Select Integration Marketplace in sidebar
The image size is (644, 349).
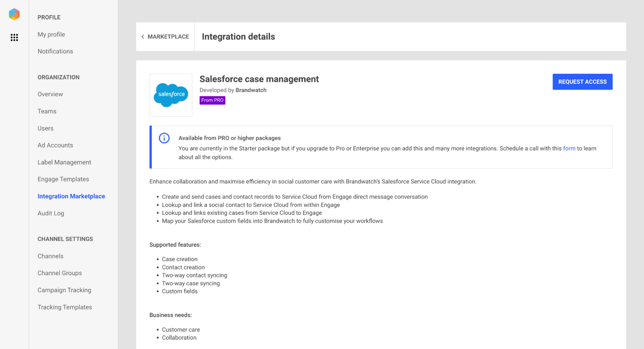coord(71,196)
